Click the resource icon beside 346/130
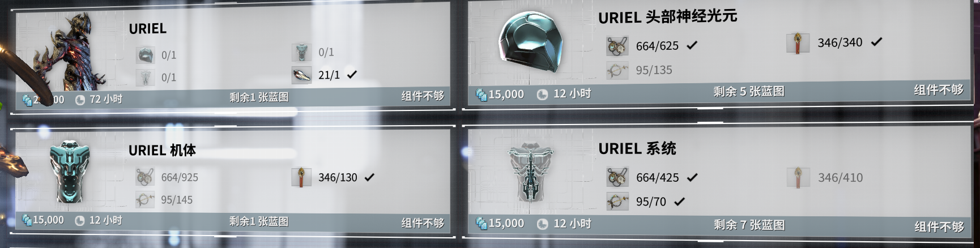980x248 pixels. click(301, 177)
